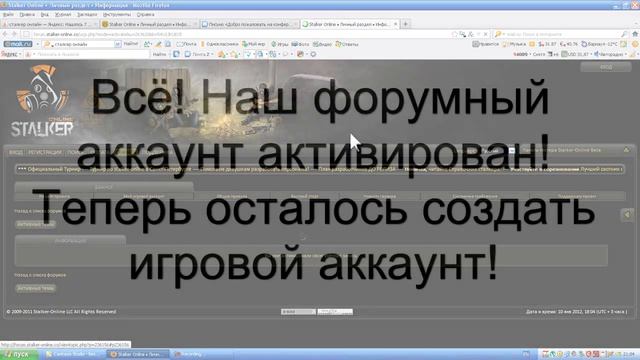Screen dimensions: 640x360
Task: Open Ответы on the mail.ru toolbar
Action: tap(347, 44)
